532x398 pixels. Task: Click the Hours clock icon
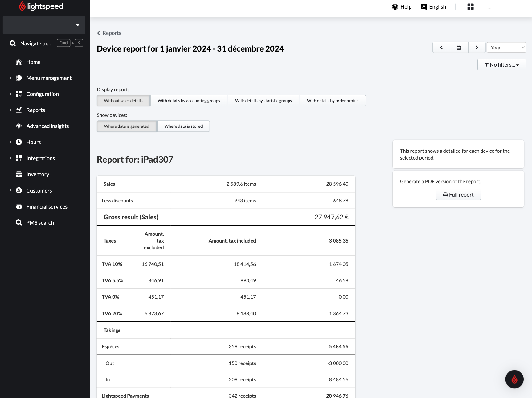(19, 142)
